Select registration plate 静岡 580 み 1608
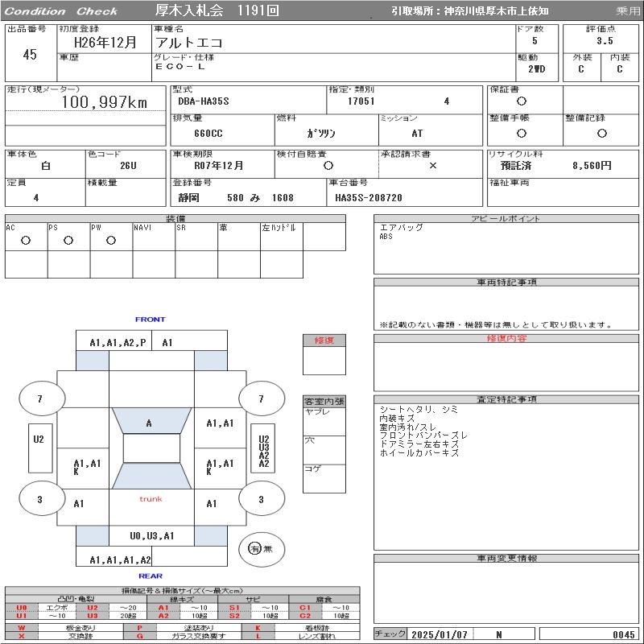 pyautogui.click(x=236, y=198)
